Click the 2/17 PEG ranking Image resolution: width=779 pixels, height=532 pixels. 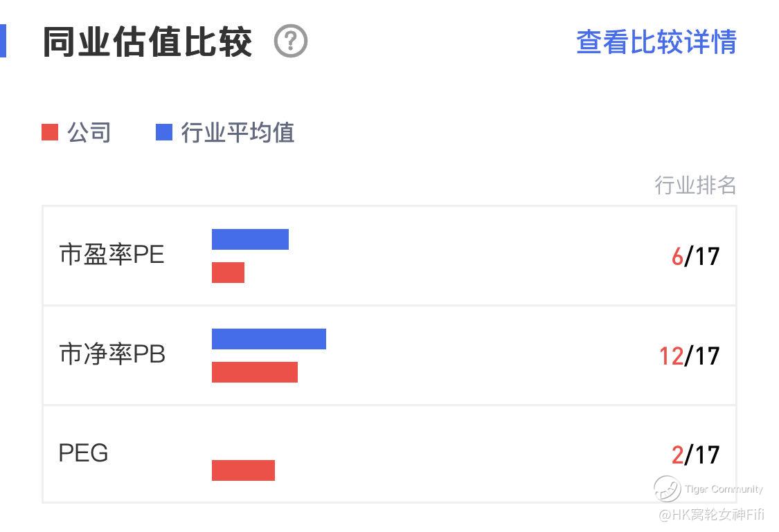coord(695,455)
